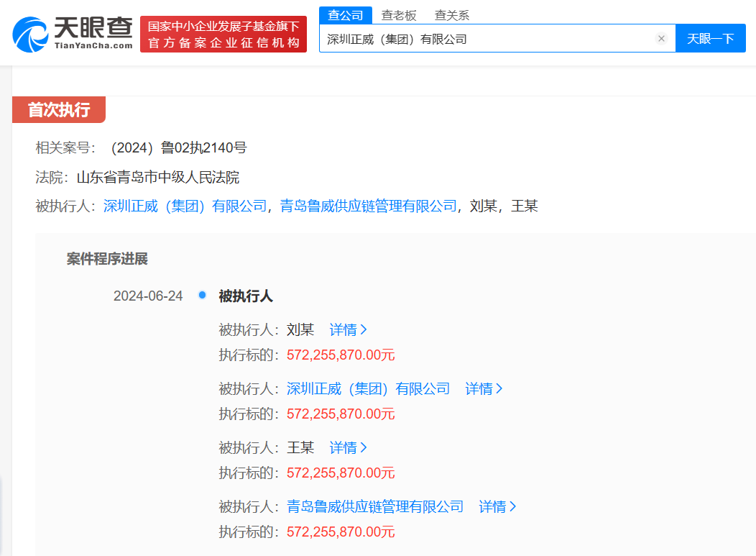Click the clear (×) icon in the search box
The width and height of the screenshot is (756, 556).
point(661,39)
